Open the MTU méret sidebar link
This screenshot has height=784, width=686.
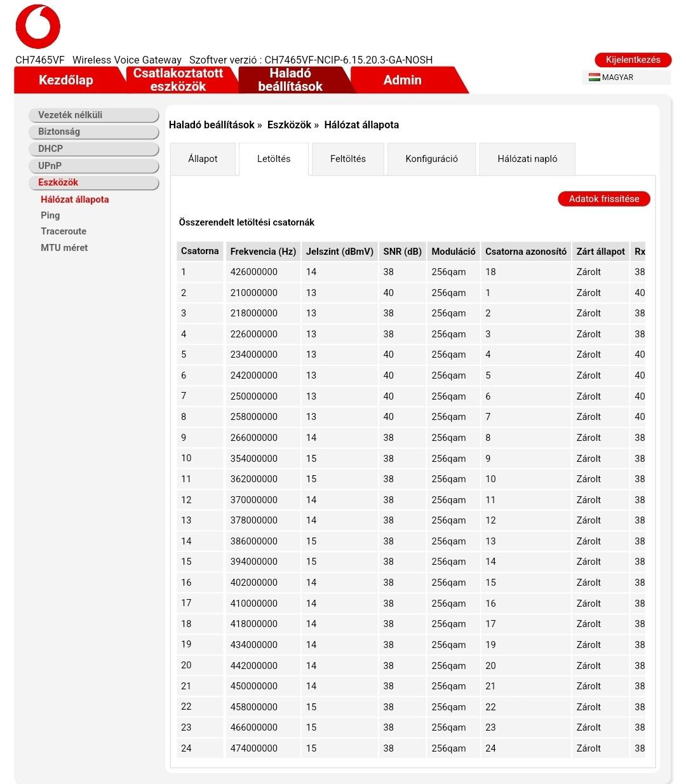(x=64, y=248)
